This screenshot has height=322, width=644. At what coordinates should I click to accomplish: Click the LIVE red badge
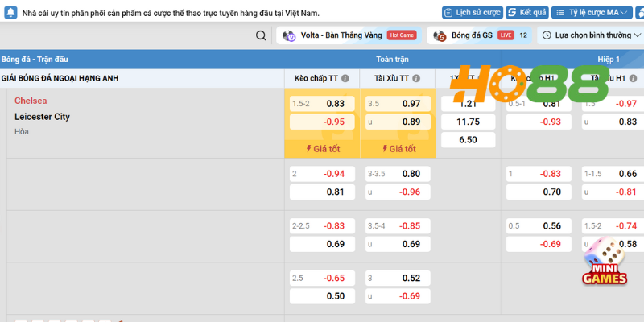(506, 35)
